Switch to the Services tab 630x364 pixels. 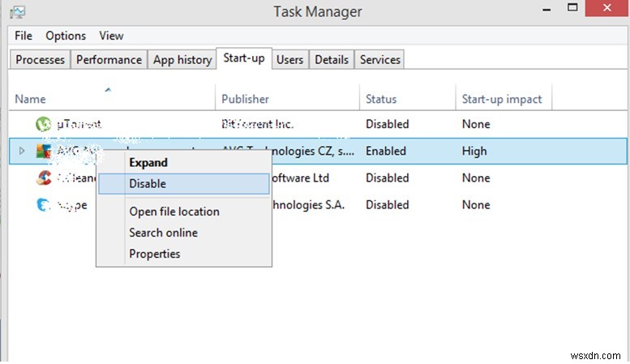pos(379,60)
